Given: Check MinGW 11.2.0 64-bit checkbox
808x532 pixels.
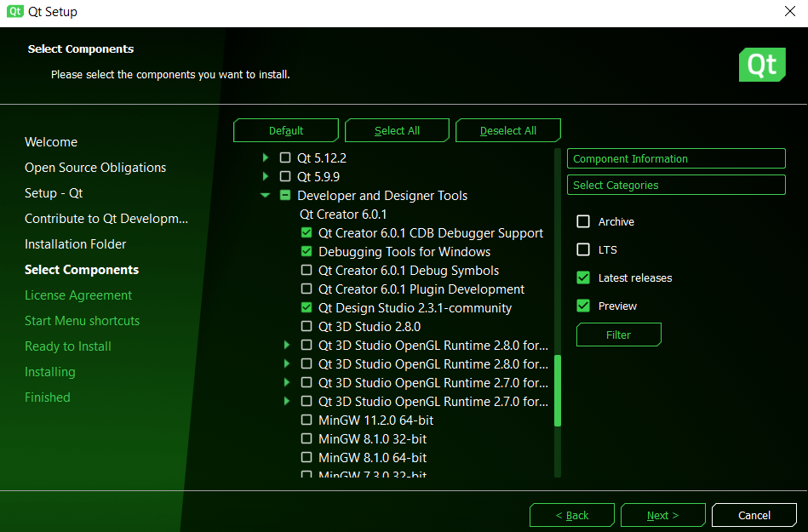Looking at the screenshot, I should click(307, 420).
